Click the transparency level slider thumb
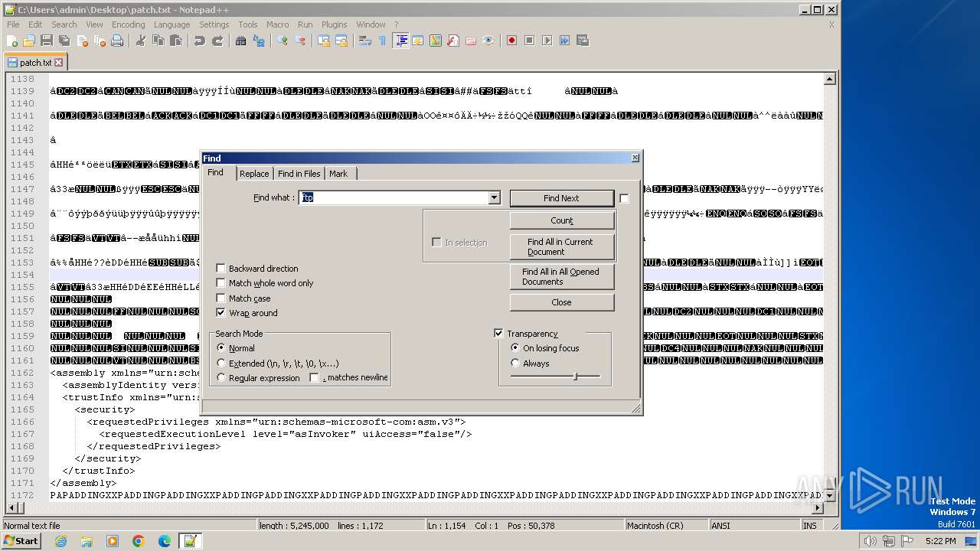The height and width of the screenshot is (551, 980). [x=575, y=376]
